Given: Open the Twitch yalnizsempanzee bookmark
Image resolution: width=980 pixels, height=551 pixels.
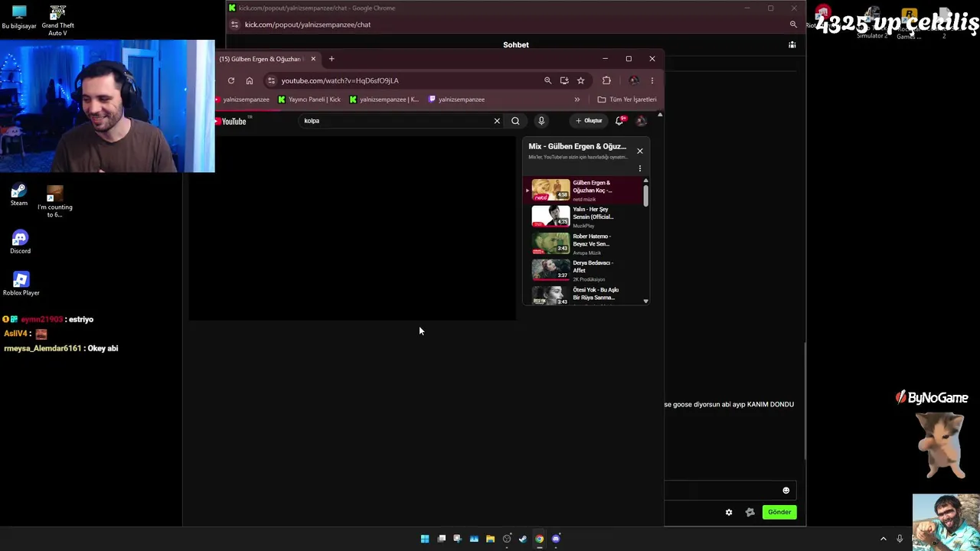Looking at the screenshot, I should (457, 99).
